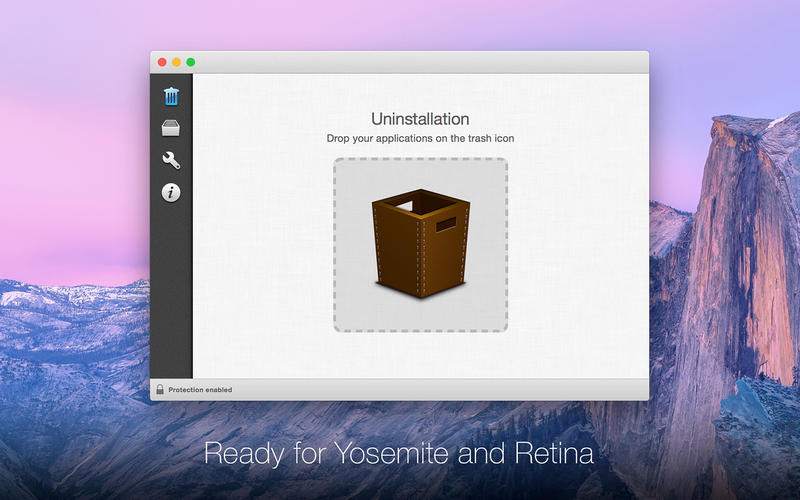Close the window with the red button

pyautogui.click(x=162, y=62)
